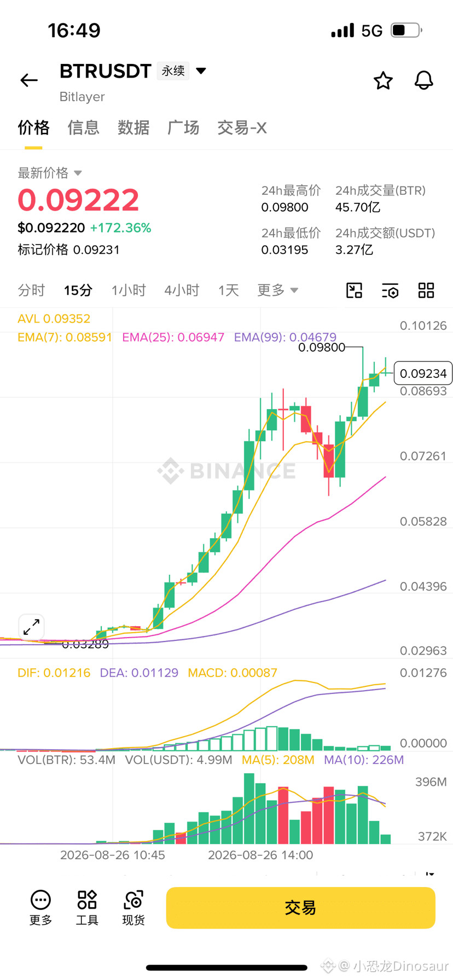Add BTRUSDT to favorites with star
Screen dimensions: 453x980
383,80
